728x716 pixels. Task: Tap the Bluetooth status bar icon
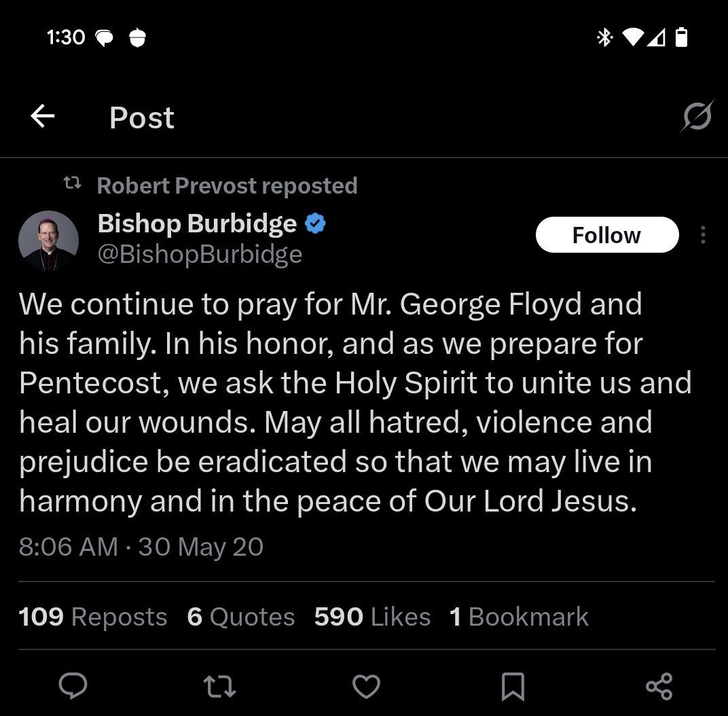click(604, 37)
